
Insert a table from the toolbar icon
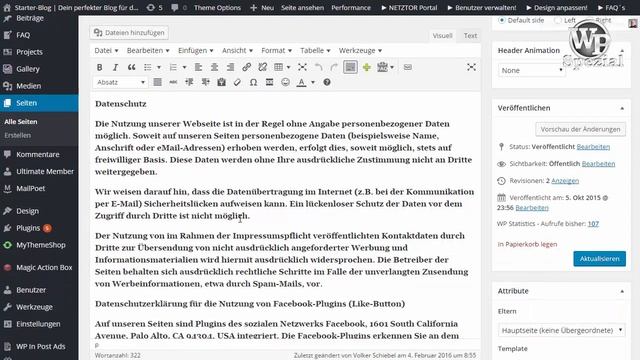pos(279,67)
